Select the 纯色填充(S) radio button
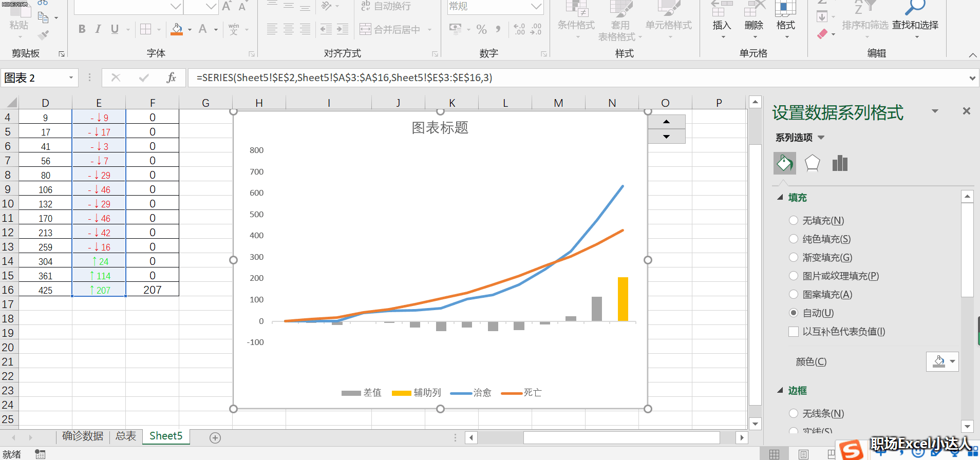 coord(794,239)
